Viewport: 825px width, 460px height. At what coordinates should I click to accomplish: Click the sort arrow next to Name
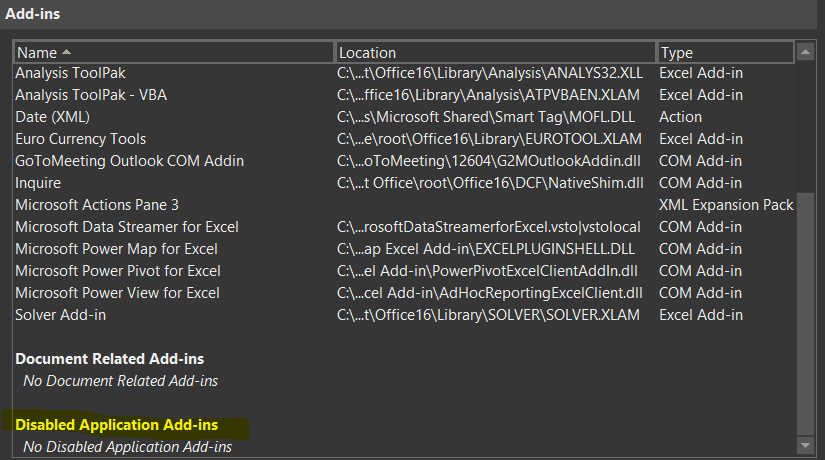pos(66,52)
